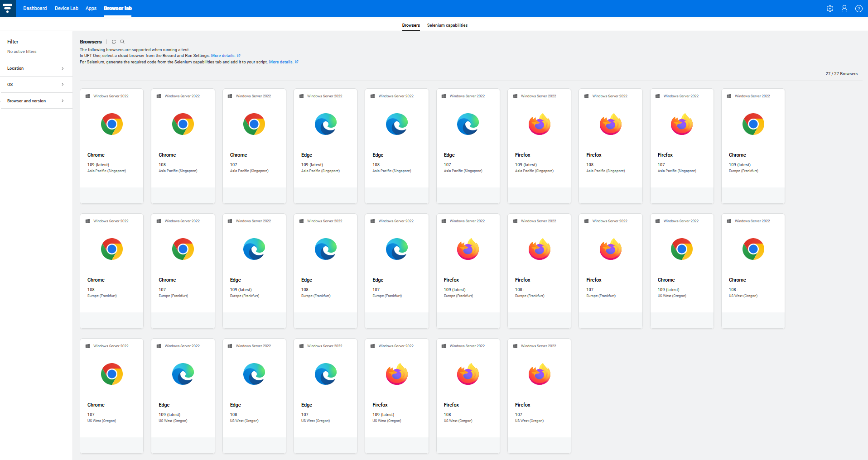Open the settings gear in the top bar
Viewport: 868px width, 460px height.
[830, 8]
